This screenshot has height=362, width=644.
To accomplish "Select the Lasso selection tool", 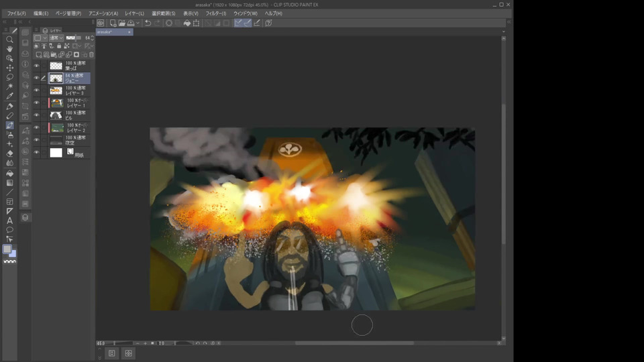I will [9, 77].
